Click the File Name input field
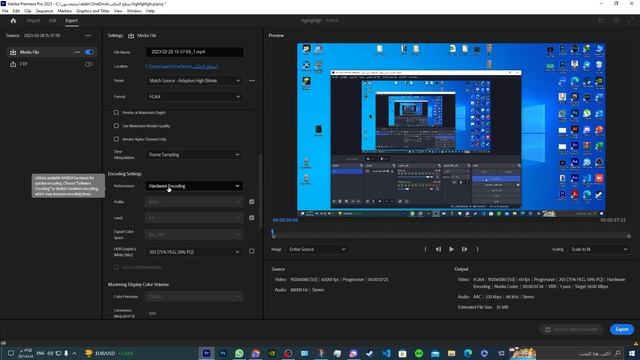This screenshot has height=360, width=640. pyautogui.click(x=195, y=52)
